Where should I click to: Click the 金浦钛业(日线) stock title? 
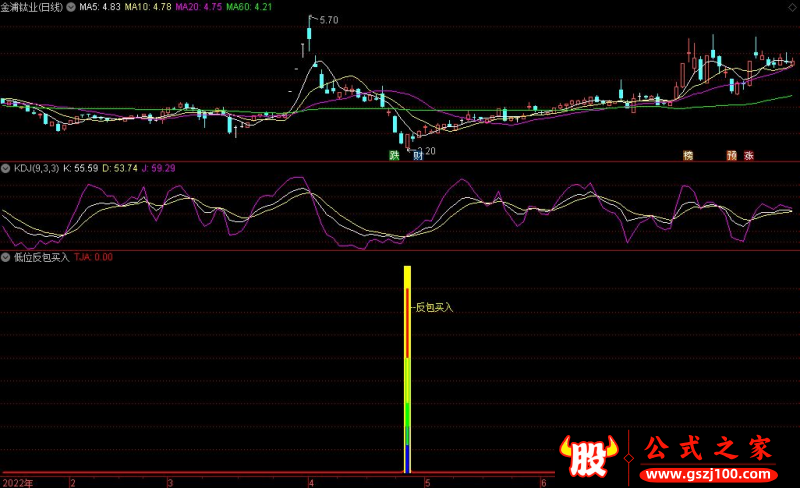tap(32, 7)
